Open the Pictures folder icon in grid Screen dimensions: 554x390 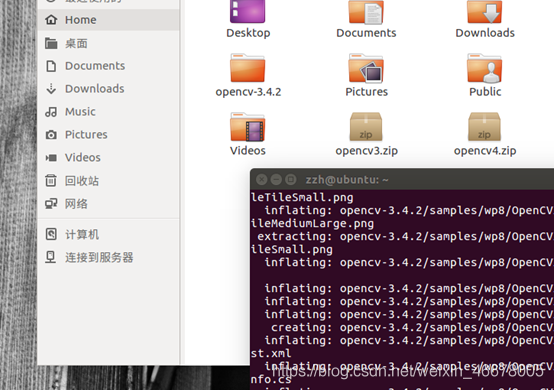[366, 68]
